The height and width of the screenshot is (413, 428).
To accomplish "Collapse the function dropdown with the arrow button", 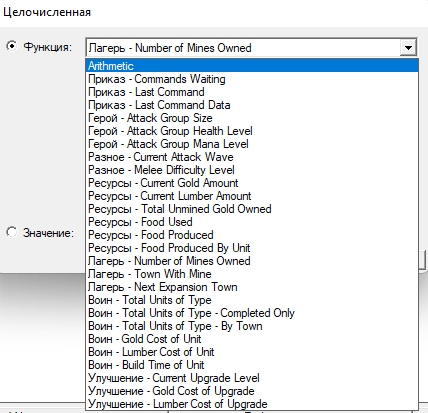I will [408, 48].
